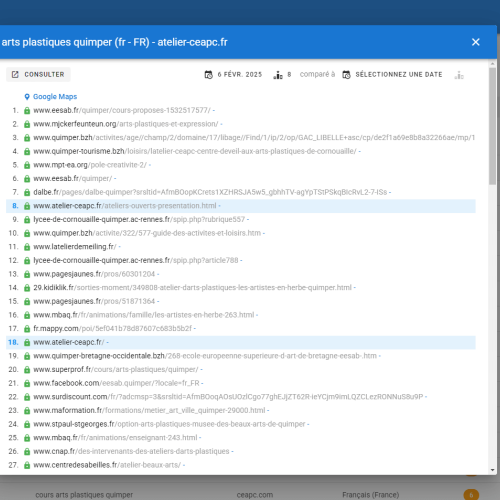This screenshot has width=500, height=500.
Task: Click lock icon of result 18 atelier-ceapc.fr
Action: [27, 343]
